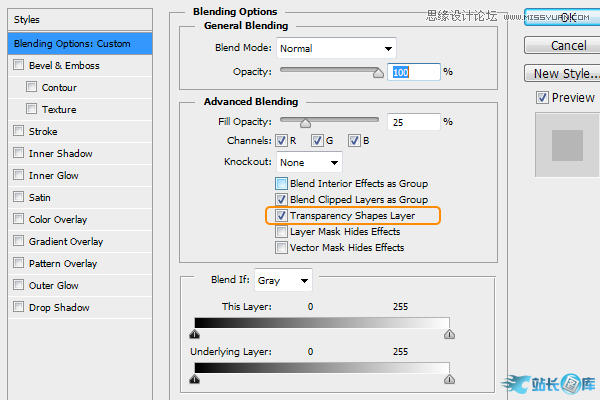
Task: Check Blend Interior Effects as Group
Action: (282, 183)
